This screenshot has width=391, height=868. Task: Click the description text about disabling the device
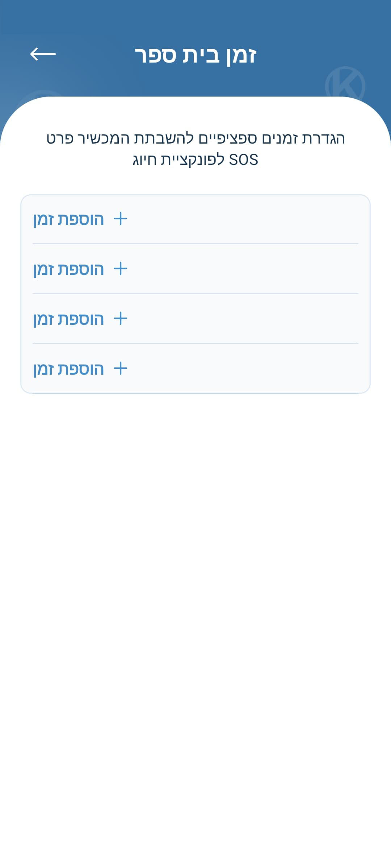195,149
